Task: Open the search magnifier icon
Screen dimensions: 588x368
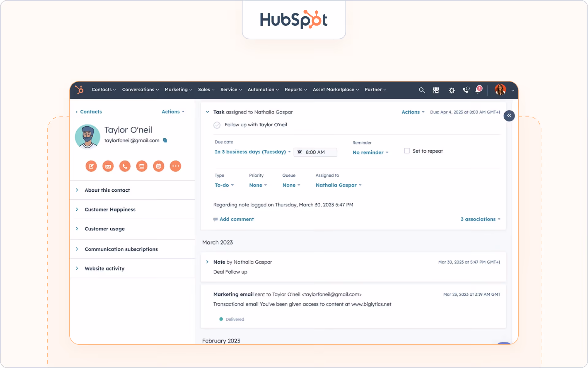Action: tap(422, 90)
